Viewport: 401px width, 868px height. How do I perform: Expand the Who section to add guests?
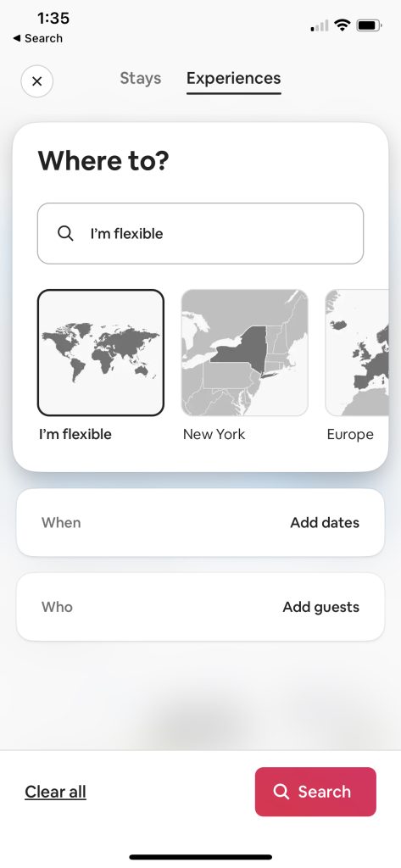[200, 607]
